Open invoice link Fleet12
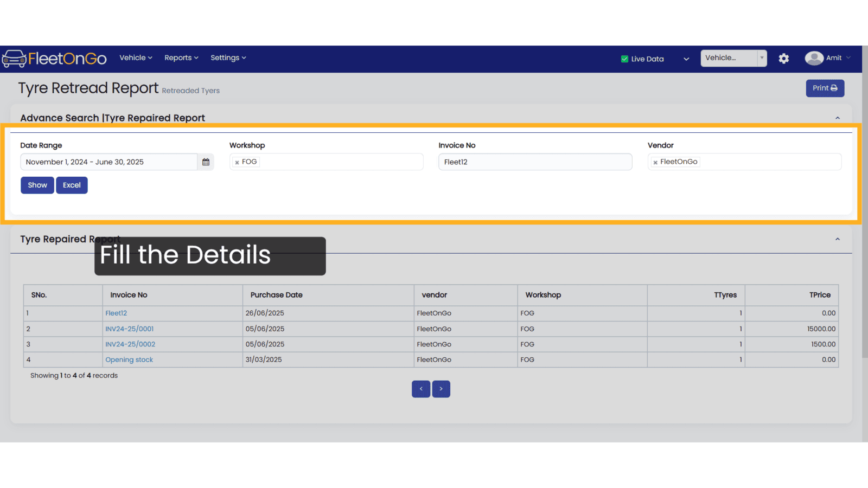This screenshot has width=868, height=488. pyautogui.click(x=116, y=313)
